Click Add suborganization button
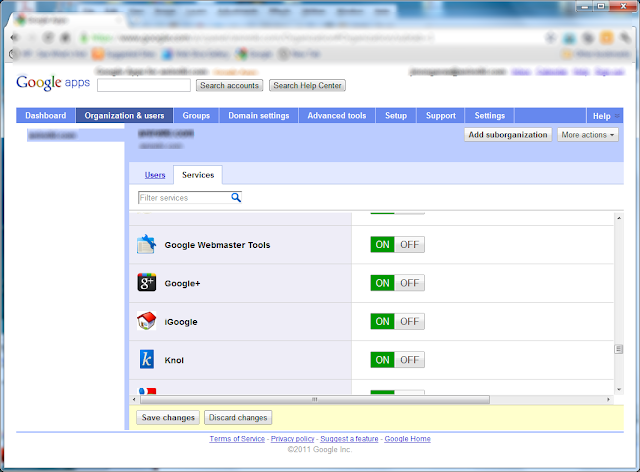This screenshot has height=472, width=640. 508,135
